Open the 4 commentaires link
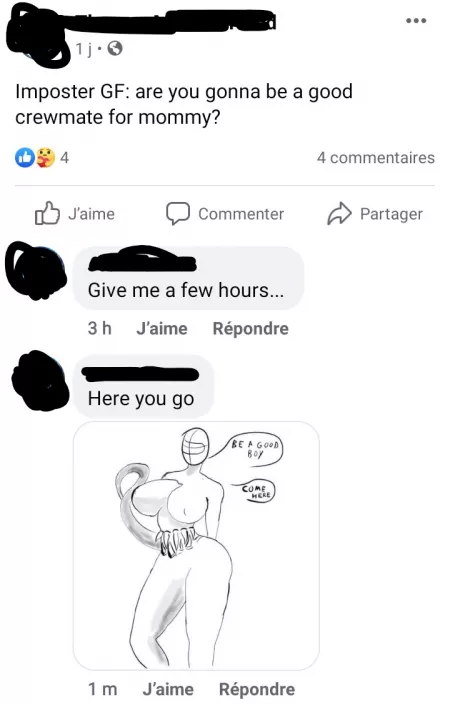Image resolution: width=450 pixels, height=704 pixels. (375, 158)
